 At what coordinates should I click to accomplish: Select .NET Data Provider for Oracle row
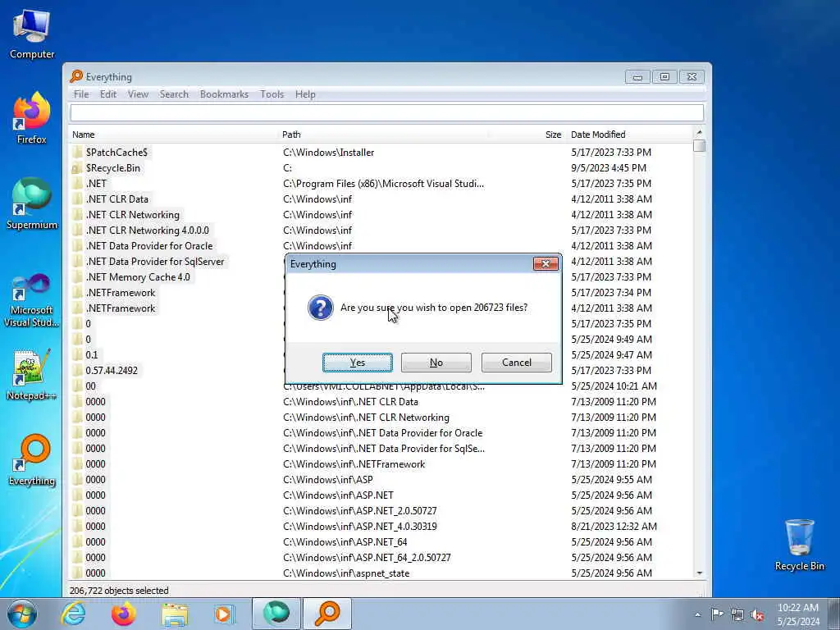click(381, 246)
